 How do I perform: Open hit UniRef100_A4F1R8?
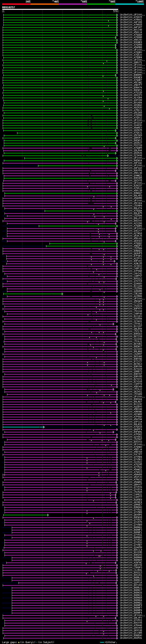point(131,22)
